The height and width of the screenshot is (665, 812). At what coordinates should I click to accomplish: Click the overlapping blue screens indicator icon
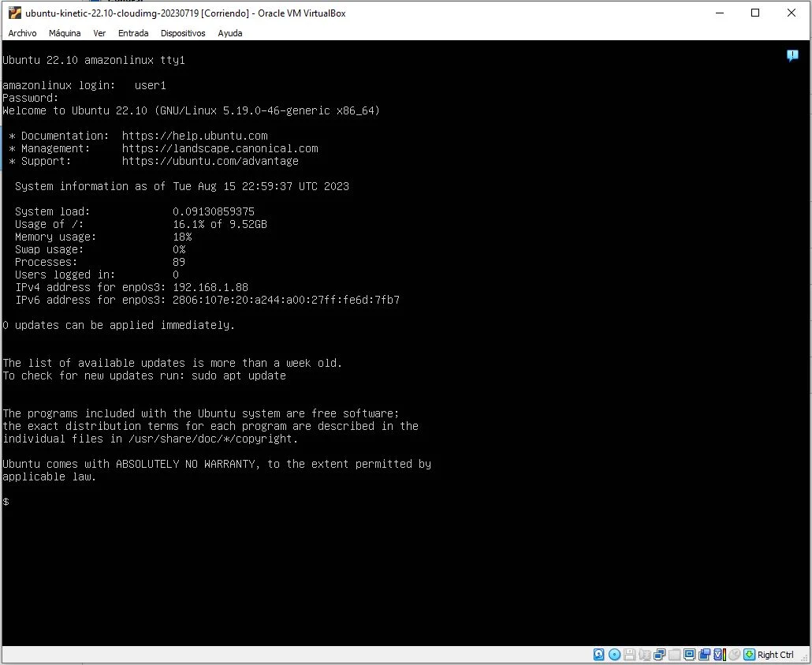(704, 655)
